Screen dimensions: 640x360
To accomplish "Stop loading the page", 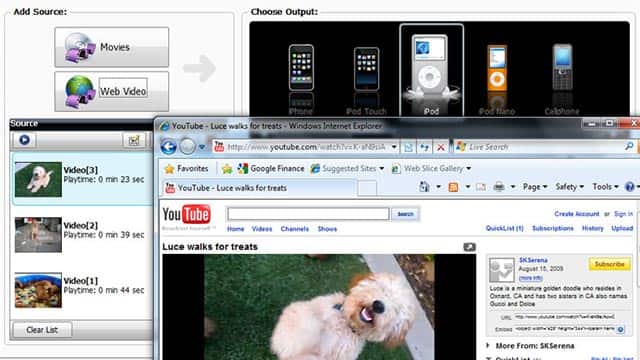I will 441,147.
